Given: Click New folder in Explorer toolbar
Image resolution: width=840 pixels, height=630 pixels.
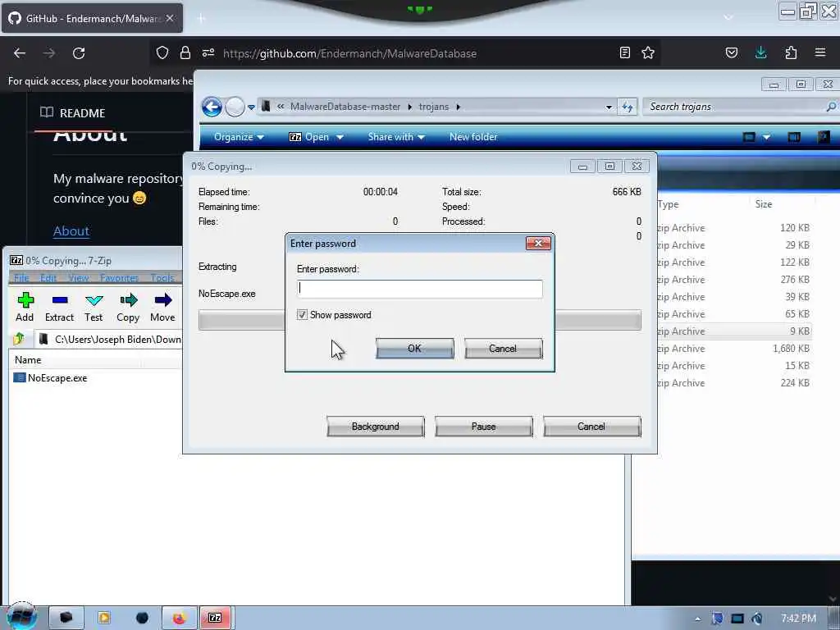Looking at the screenshot, I should click(x=473, y=137).
